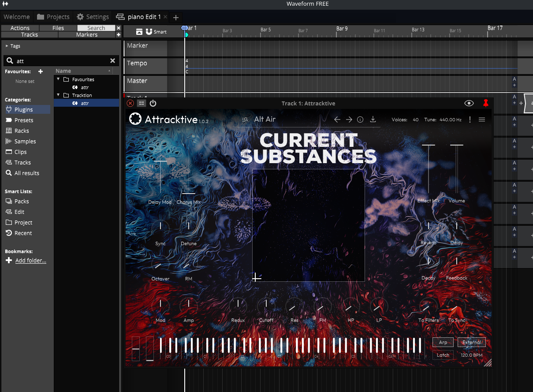Collapse the Favourites folder in results
The image size is (533, 392).
tap(58, 79)
